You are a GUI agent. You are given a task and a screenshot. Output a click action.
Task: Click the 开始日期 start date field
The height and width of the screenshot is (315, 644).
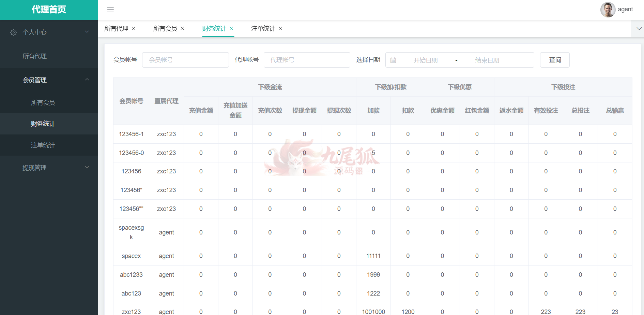click(x=425, y=60)
